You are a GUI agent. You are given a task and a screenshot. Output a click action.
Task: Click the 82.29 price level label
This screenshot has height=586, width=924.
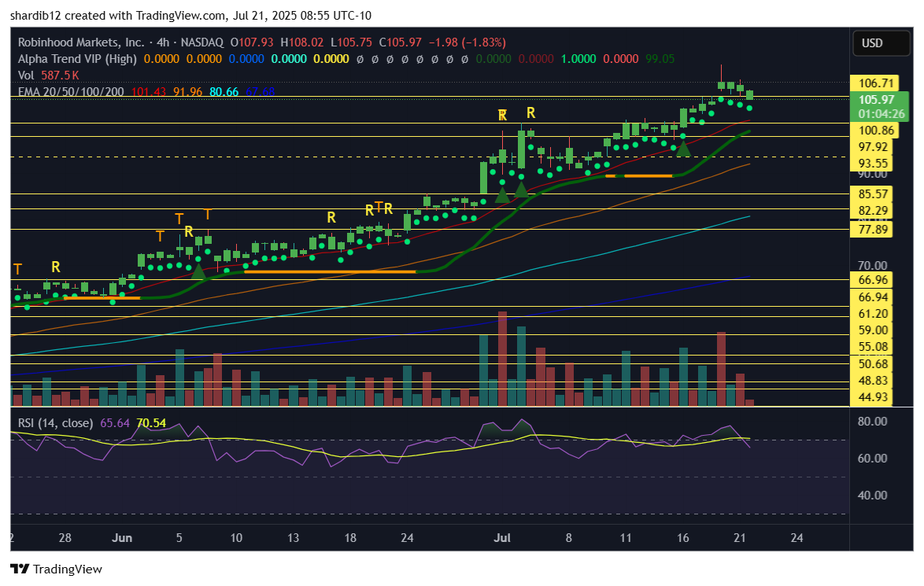click(873, 210)
